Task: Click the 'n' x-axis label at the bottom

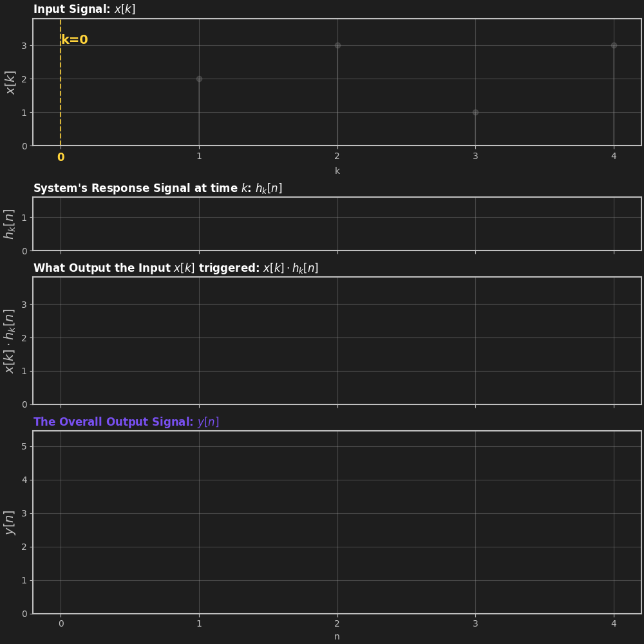Action: 337,636
